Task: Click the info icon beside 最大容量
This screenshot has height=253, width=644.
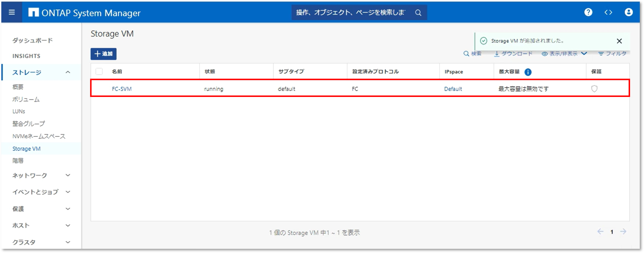Action: click(x=528, y=72)
